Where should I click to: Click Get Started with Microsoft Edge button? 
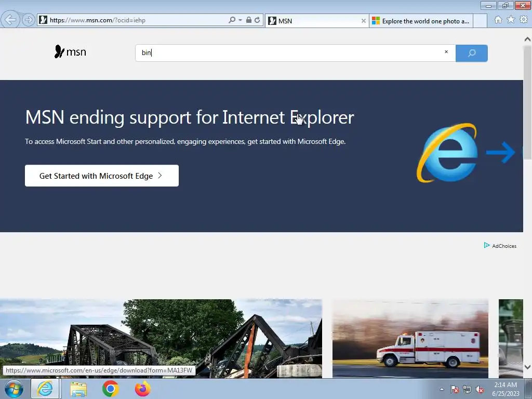102,176
